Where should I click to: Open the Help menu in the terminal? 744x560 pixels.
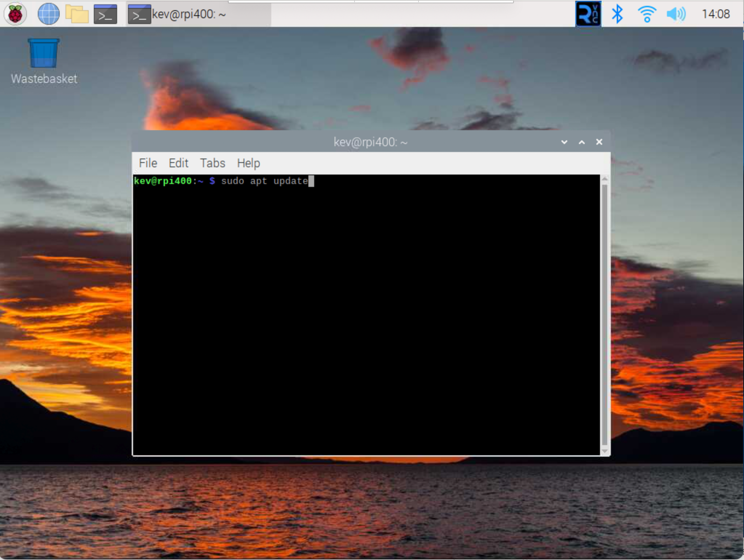[248, 163]
